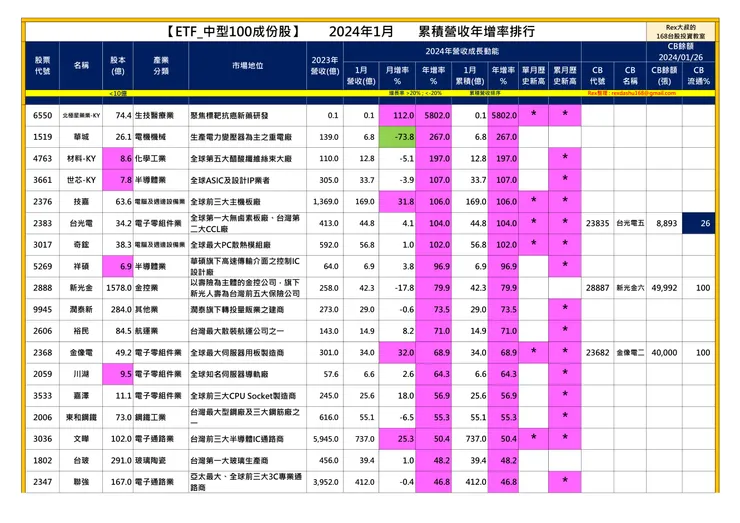
Task: Click stock code 6550 in first row
Action: click(x=42, y=115)
